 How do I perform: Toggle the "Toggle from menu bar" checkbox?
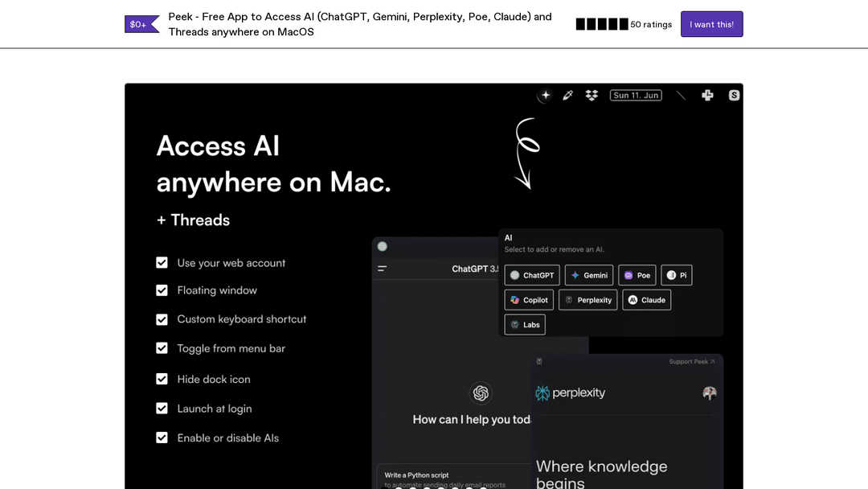pyautogui.click(x=162, y=347)
